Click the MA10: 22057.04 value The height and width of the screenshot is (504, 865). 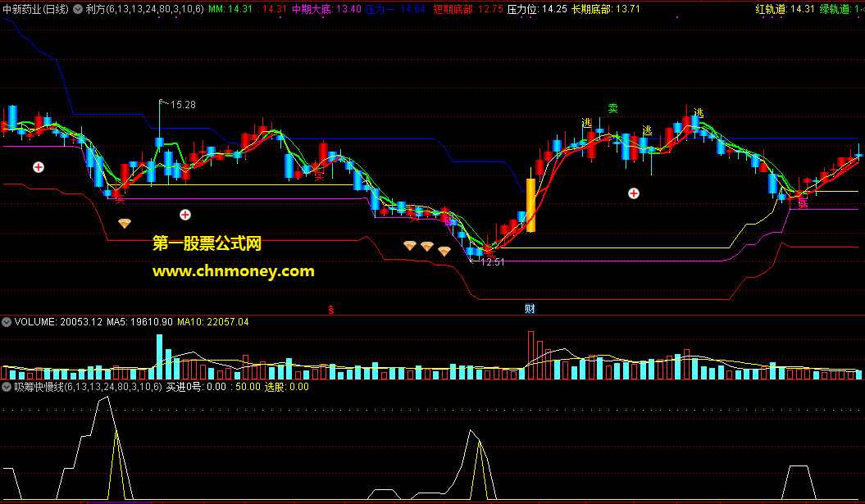213,321
